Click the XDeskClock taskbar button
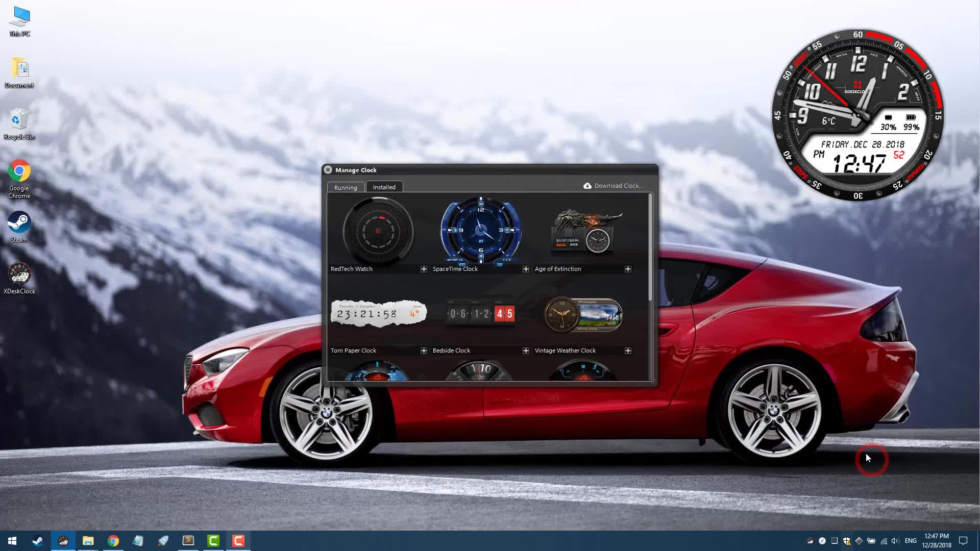 coord(63,541)
